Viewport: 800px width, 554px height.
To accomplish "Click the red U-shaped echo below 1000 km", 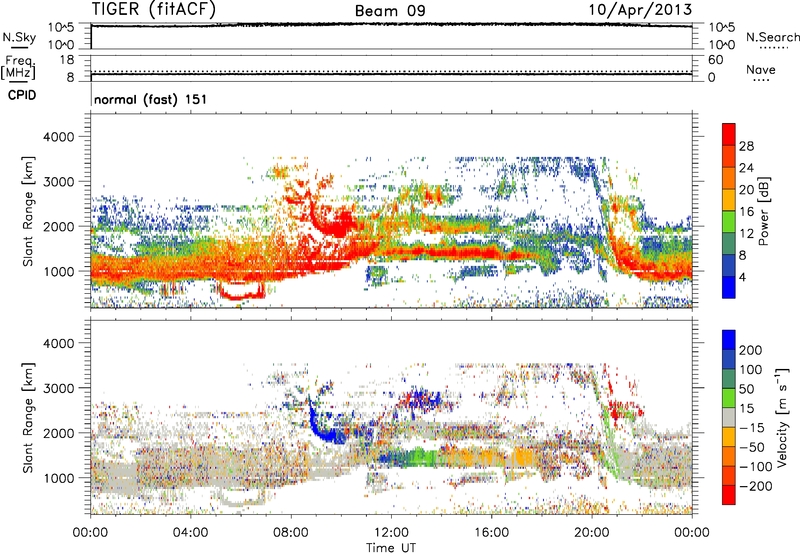I will (x=241, y=292).
